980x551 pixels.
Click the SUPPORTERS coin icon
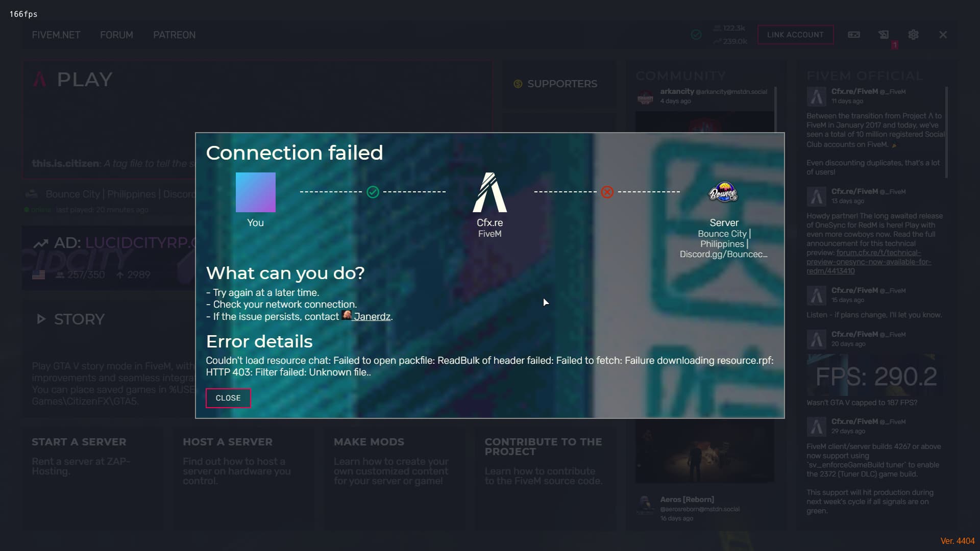[518, 84]
